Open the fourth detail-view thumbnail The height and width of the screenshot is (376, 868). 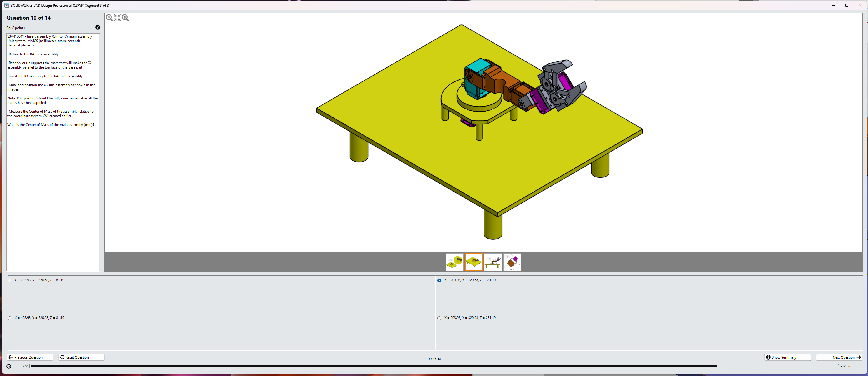point(512,262)
